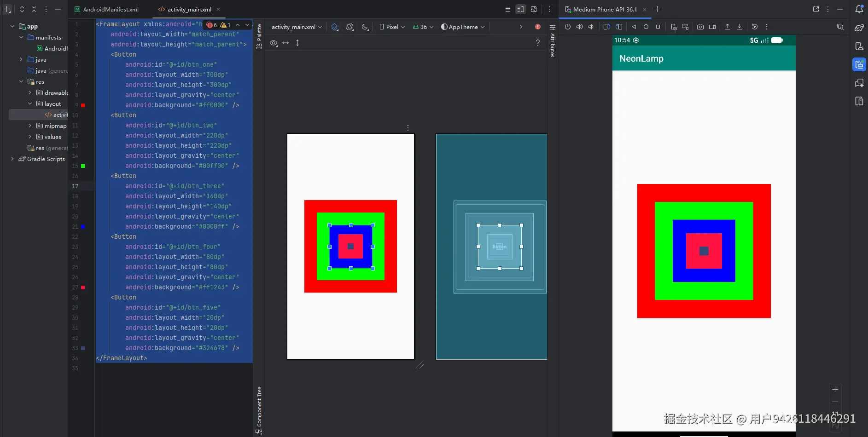Open the Gradle elephant tool window
Viewport: 868px width, 437px height.
tap(859, 28)
